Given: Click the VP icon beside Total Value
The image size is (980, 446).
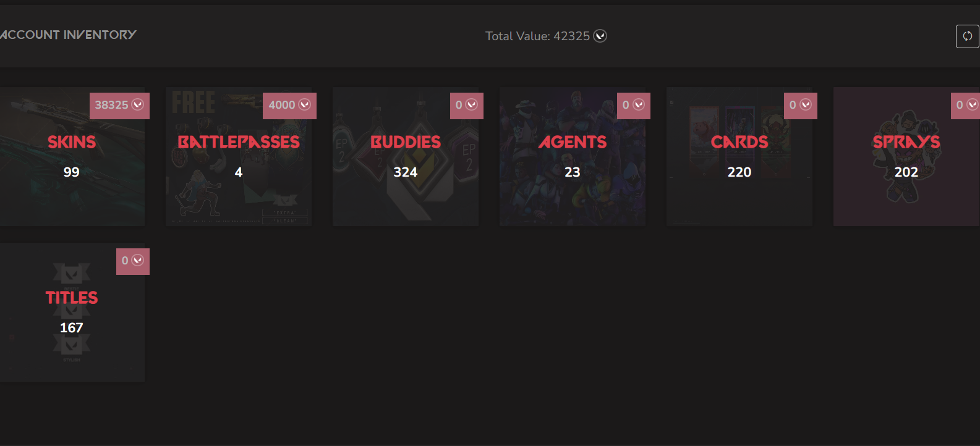Looking at the screenshot, I should 600,36.
